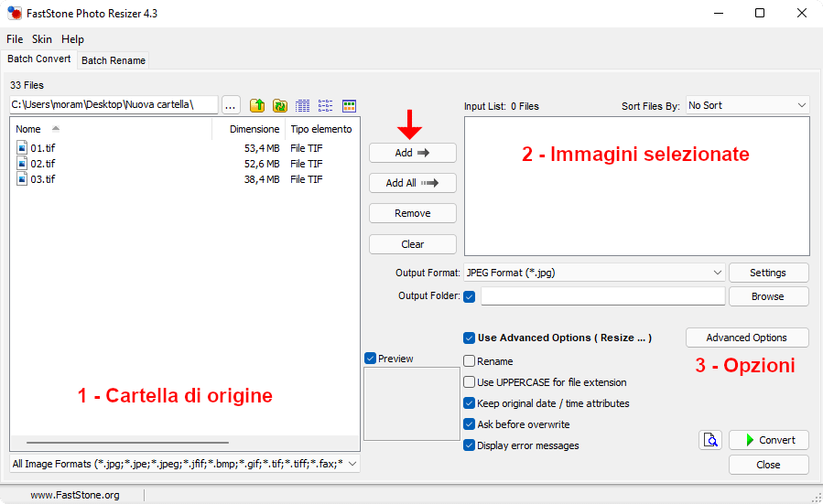
Task: Maximize the FastStone window
Action: pyautogui.click(x=760, y=13)
